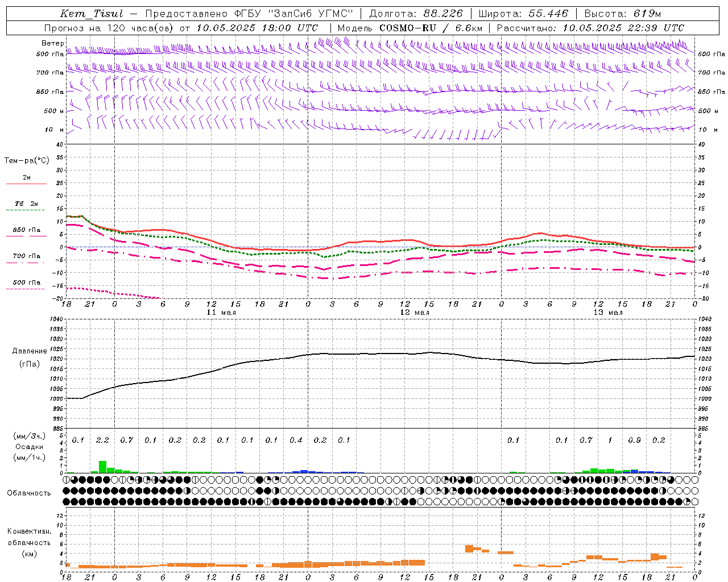Click the 'Конвективн.' convective cloud label
The width and height of the screenshot is (728, 582).
29,531
